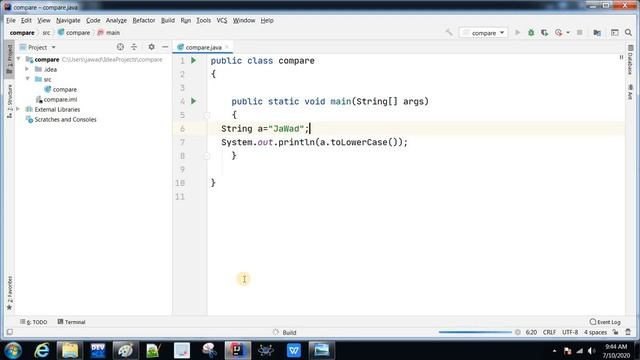The width and height of the screenshot is (640, 360).
Task: Open Search Everywhere magnifier icon
Action: (628, 32)
